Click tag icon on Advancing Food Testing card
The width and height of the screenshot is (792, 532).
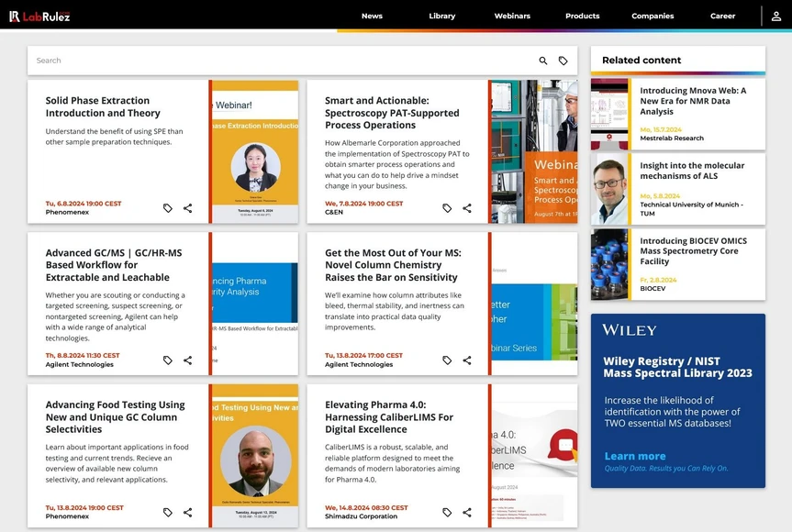[x=168, y=513]
